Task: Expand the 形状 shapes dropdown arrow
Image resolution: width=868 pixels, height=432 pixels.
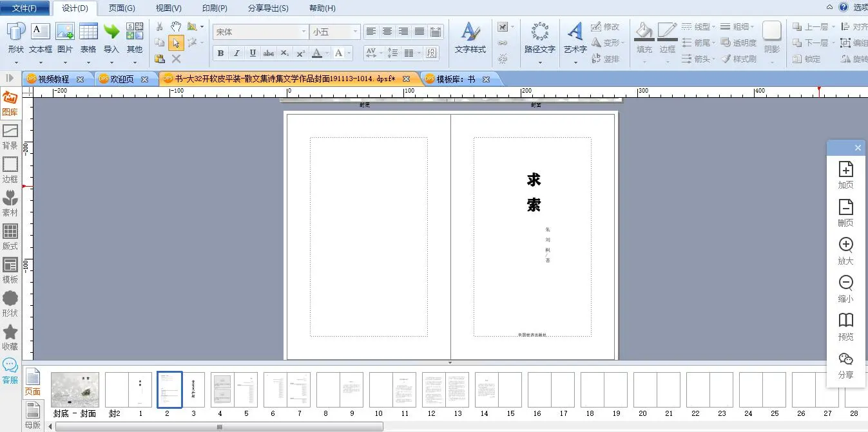Action: pos(16,62)
